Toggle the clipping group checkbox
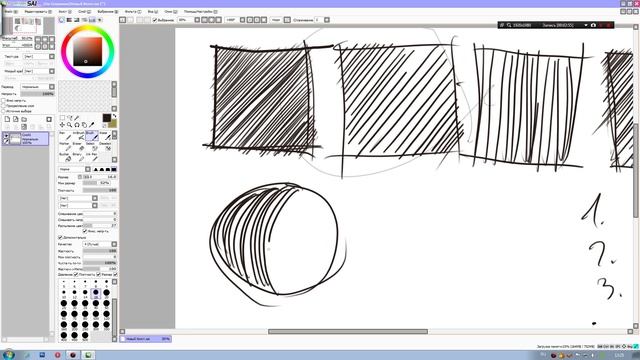 point(4,106)
